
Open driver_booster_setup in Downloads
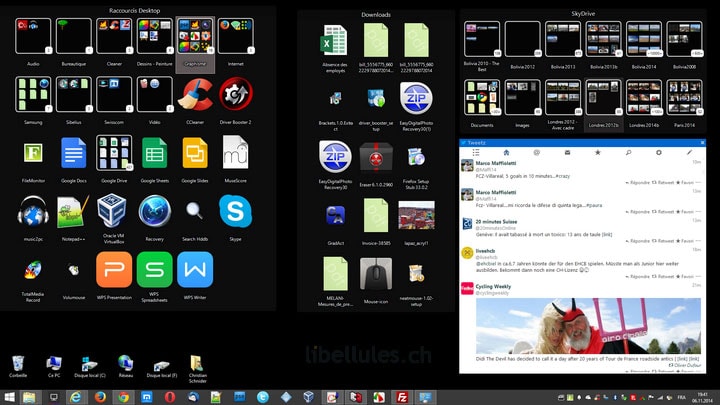tap(376, 98)
